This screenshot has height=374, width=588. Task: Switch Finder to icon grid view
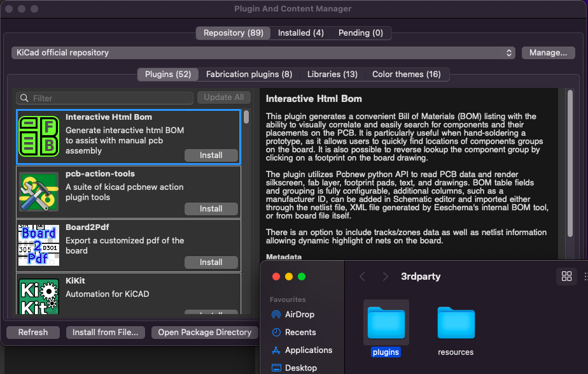click(566, 277)
